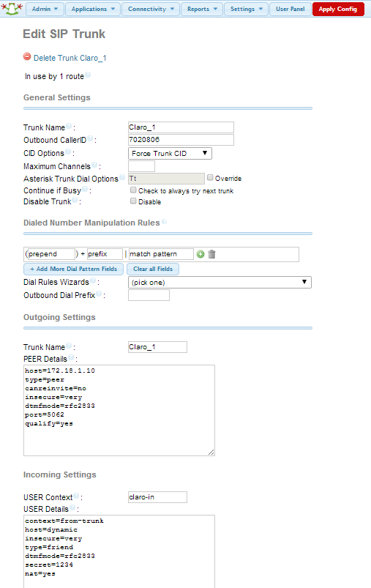The height and width of the screenshot is (588, 371).
Task: Toggle the Disable trunk checkbox
Action: tap(133, 201)
